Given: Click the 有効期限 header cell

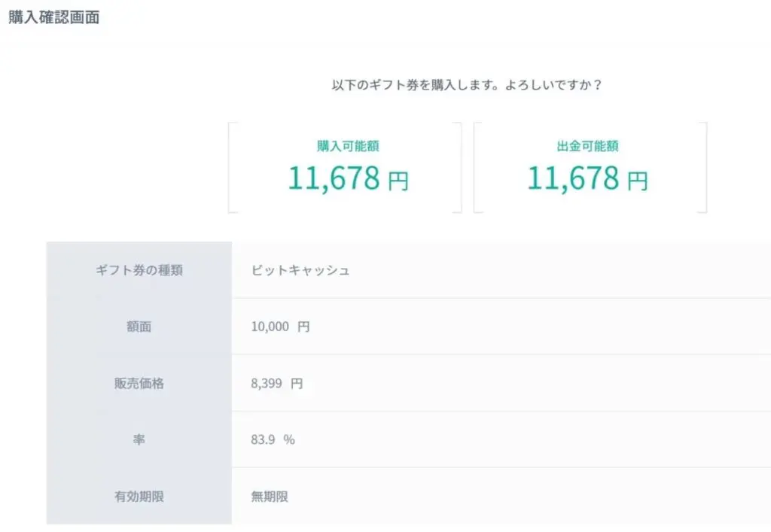Looking at the screenshot, I should 139,496.
